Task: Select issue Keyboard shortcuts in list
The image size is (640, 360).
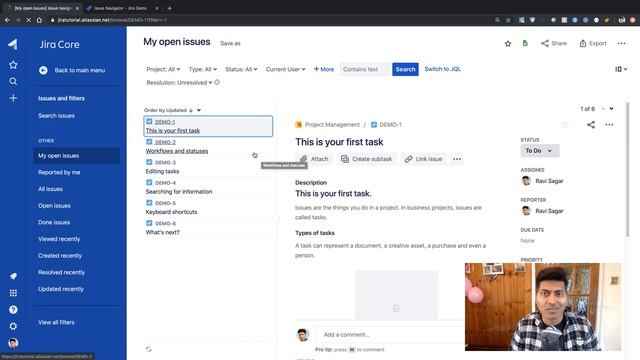Action: coord(208,208)
